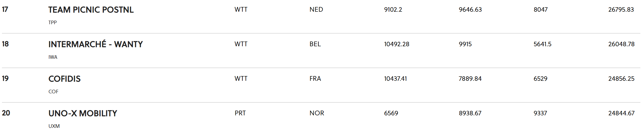This screenshot has height=134, width=644.
Task: Open the TEAM PICNIC POSTNL team link
Action: pyautogui.click(x=91, y=10)
